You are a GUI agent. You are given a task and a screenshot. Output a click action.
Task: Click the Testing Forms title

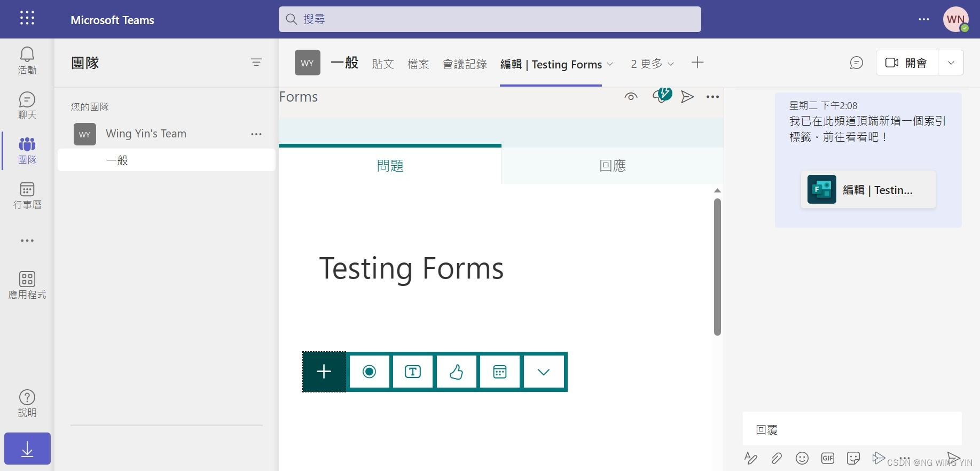click(x=411, y=268)
